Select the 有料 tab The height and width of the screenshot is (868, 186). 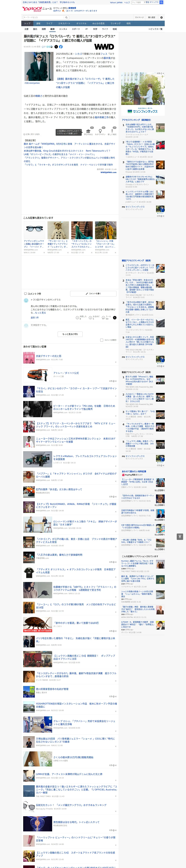tap(128, 24)
